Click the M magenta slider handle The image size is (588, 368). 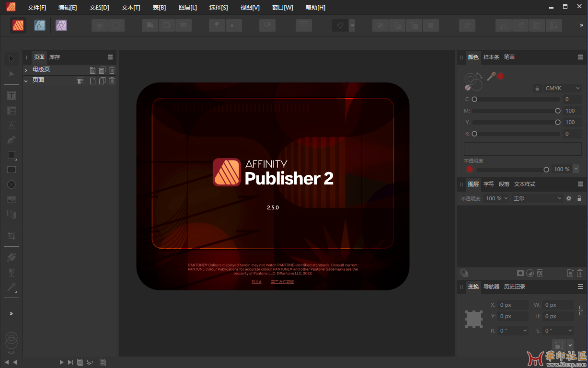(x=558, y=111)
